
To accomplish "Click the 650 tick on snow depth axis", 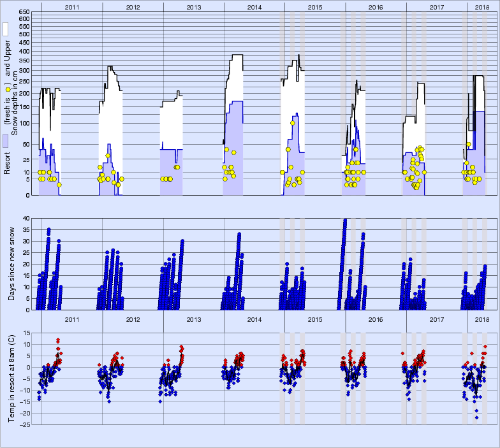I will click(24, 13).
